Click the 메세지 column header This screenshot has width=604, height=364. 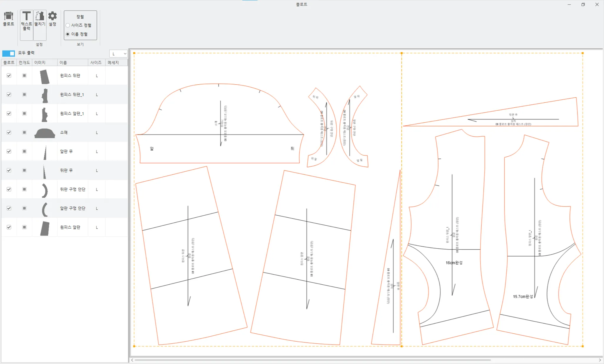tap(113, 63)
